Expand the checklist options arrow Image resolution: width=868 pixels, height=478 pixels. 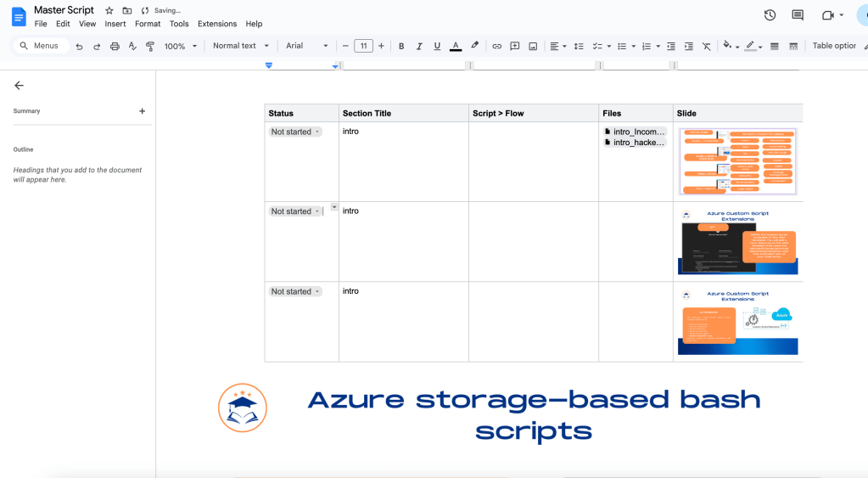[609, 47]
